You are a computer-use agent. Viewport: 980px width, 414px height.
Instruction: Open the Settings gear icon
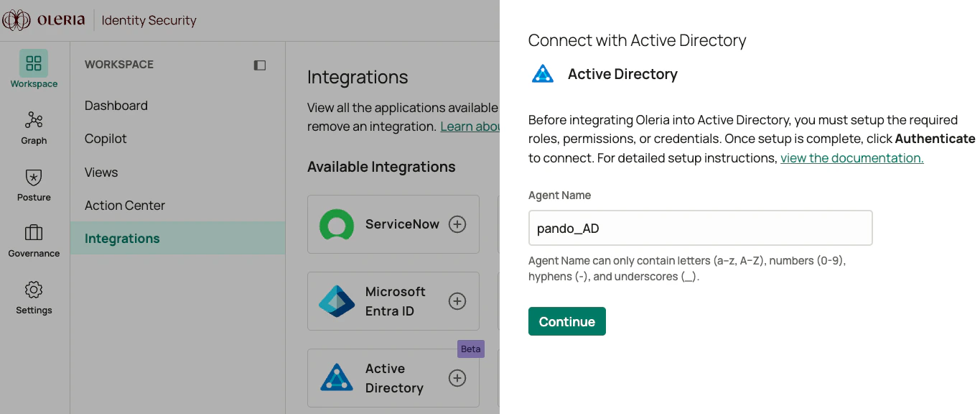pyautogui.click(x=34, y=290)
